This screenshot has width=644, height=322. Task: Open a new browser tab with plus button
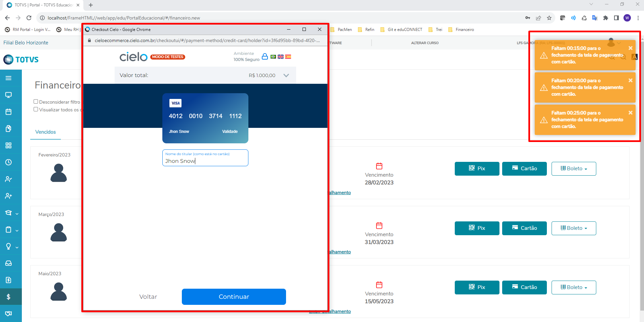tap(91, 5)
